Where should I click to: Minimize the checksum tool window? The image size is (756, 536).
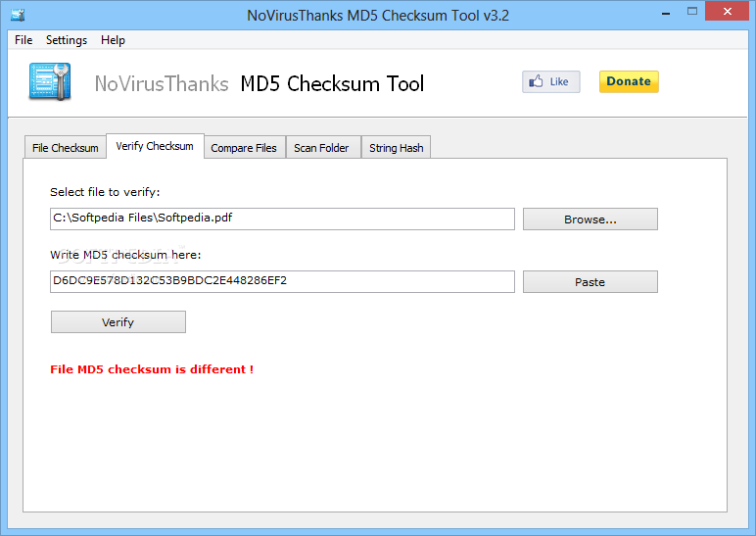click(x=666, y=12)
